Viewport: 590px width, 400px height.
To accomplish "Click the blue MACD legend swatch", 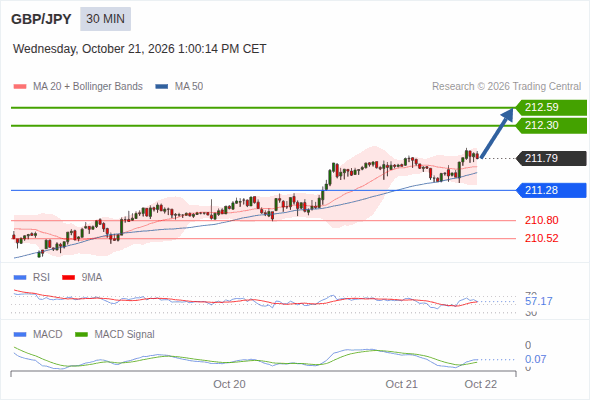I will click(20, 335).
